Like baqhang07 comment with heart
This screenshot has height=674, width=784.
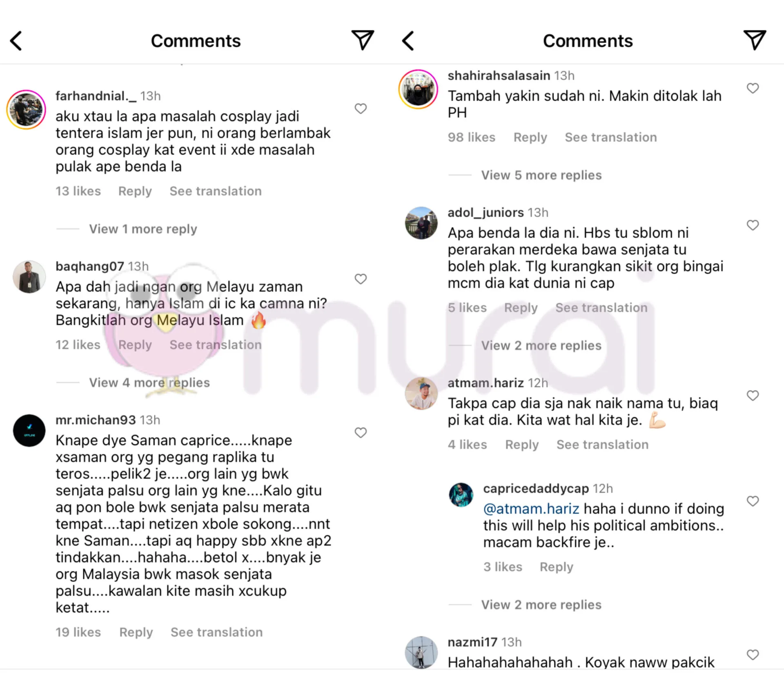click(x=361, y=279)
